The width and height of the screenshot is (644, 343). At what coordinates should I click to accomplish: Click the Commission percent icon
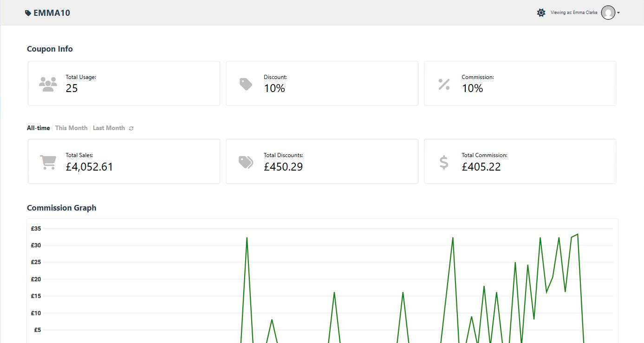coord(444,84)
